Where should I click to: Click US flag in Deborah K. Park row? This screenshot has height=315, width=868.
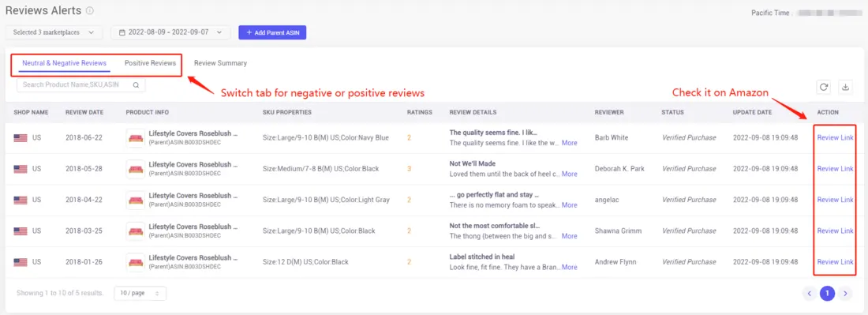coord(21,169)
